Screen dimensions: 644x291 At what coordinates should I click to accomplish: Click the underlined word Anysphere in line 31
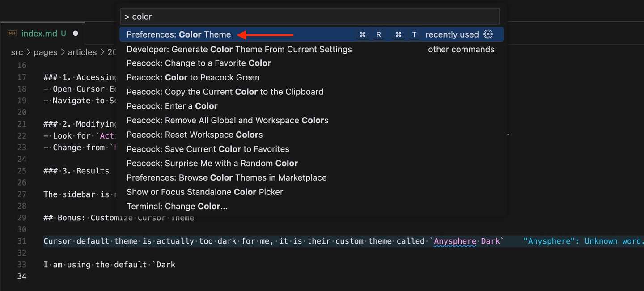coord(455,241)
